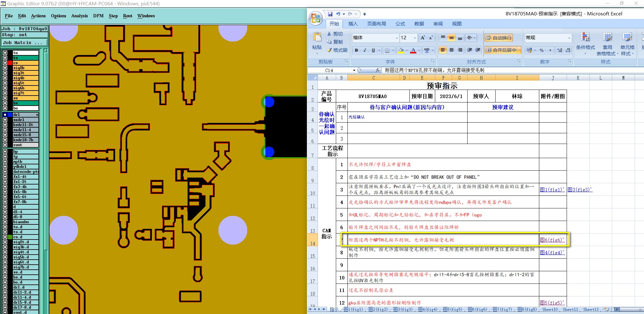The height and width of the screenshot is (314, 644).
Task: Select the Format Painter (格式刷) brush
Action: tap(337, 50)
